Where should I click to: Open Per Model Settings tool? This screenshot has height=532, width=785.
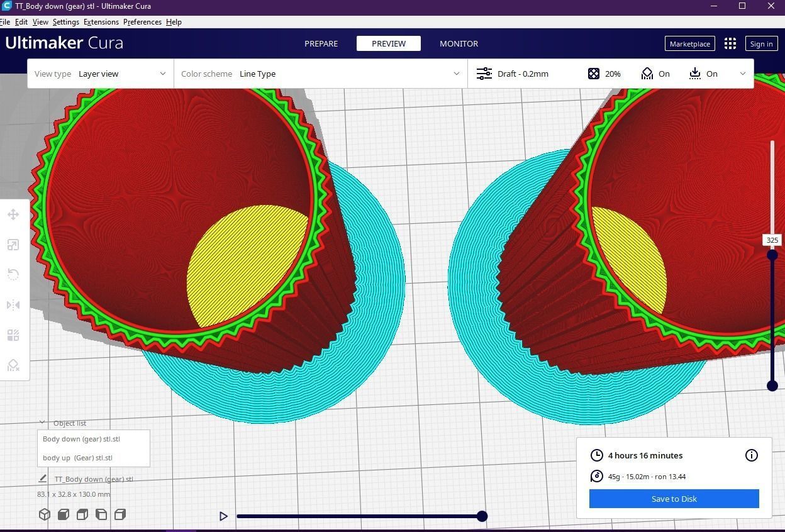pos(13,335)
